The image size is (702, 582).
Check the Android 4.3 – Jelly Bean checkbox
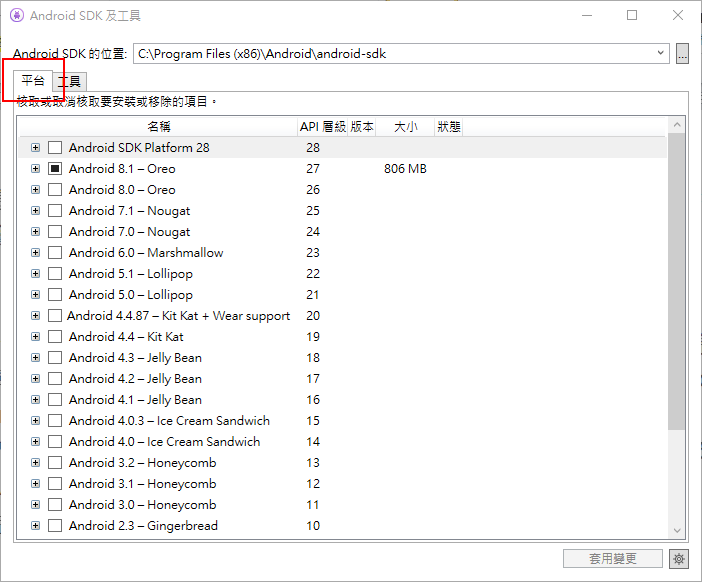[x=55, y=358]
